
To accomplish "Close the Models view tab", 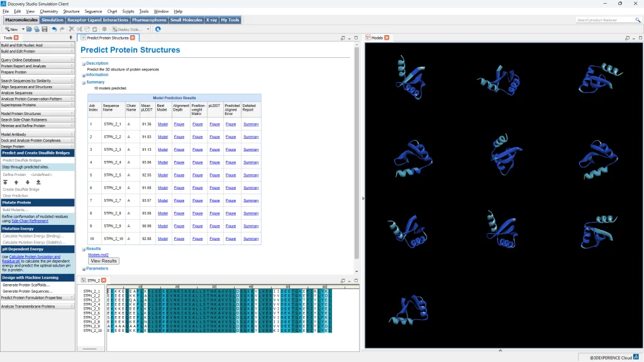I will point(387,38).
